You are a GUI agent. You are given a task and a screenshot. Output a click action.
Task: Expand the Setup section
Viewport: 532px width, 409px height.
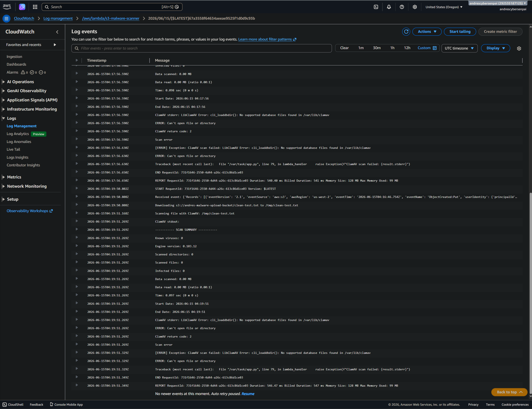pyautogui.click(x=3, y=199)
